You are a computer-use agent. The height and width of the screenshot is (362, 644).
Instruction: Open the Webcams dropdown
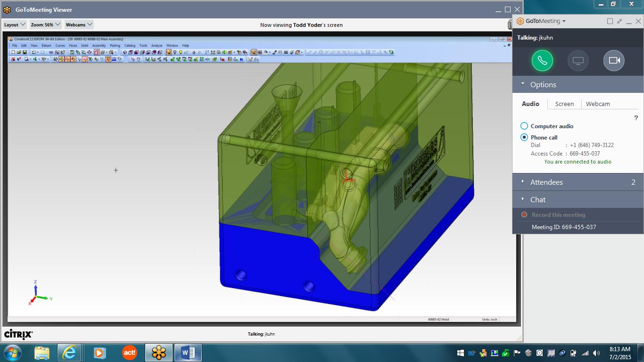79,25
